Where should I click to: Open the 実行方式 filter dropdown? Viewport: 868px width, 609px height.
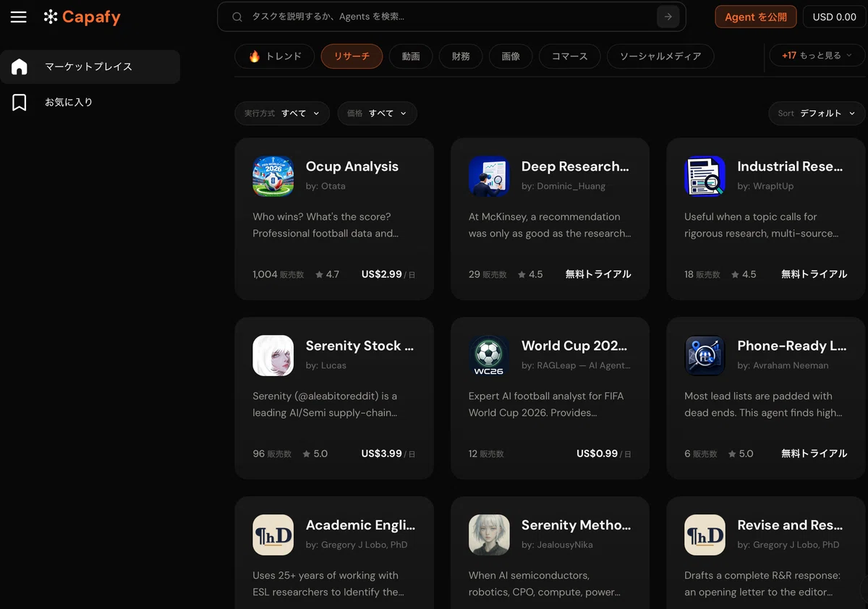[x=282, y=114]
